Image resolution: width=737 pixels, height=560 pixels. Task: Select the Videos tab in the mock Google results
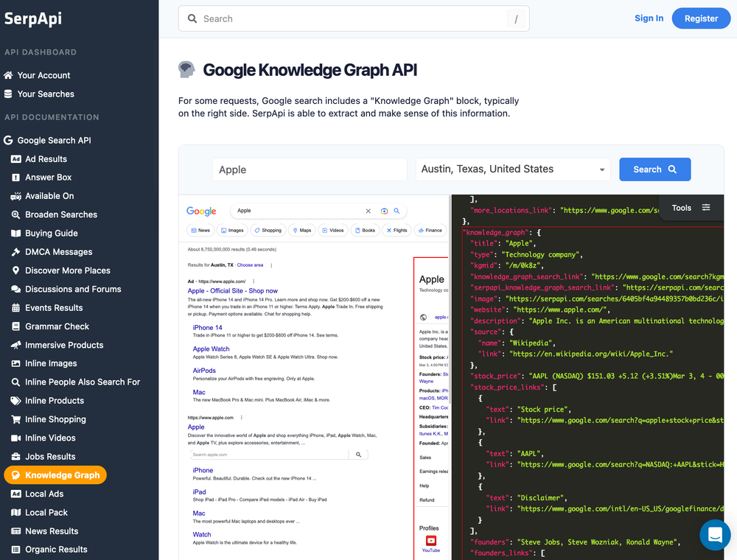point(333,230)
